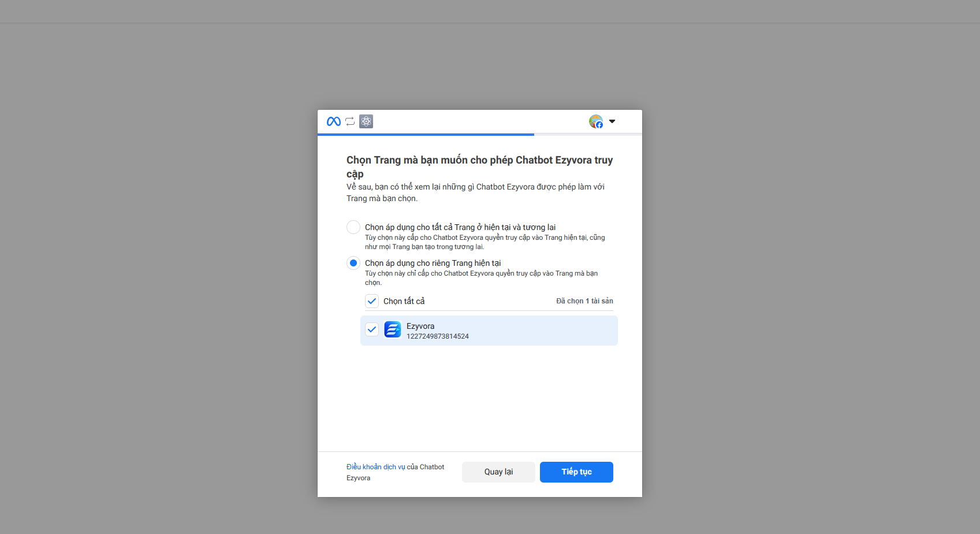Image resolution: width=980 pixels, height=534 pixels.
Task: Click the Quay lại button
Action: pos(498,472)
